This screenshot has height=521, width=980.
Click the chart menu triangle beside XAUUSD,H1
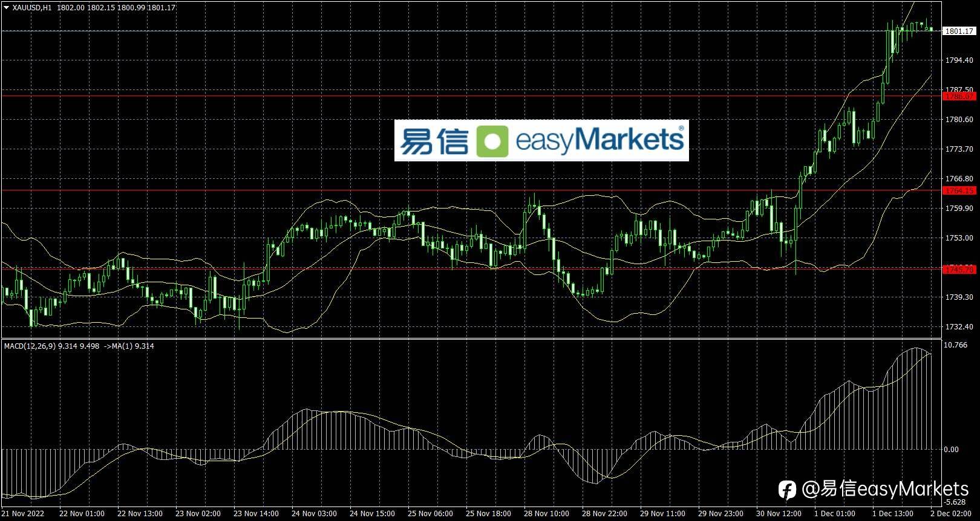click(x=6, y=8)
